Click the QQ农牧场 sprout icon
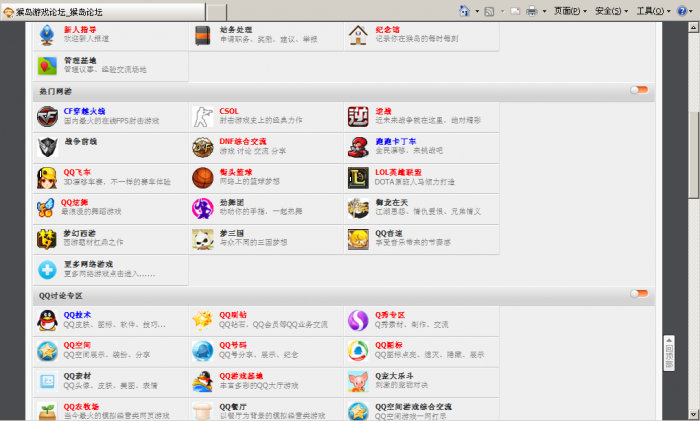Image resolution: width=700 pixels, height=421 pixels. 47,411
